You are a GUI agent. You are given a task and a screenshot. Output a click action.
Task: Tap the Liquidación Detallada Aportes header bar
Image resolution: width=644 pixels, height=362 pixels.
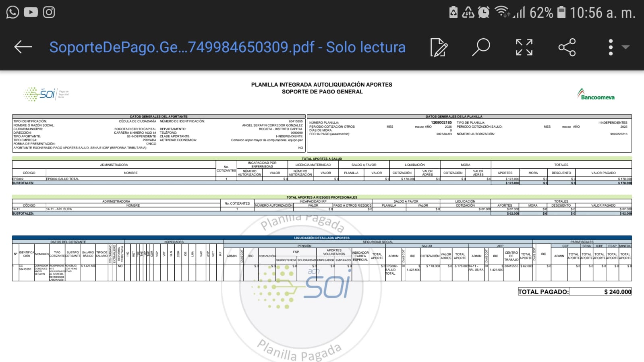[x=321, y=238]
